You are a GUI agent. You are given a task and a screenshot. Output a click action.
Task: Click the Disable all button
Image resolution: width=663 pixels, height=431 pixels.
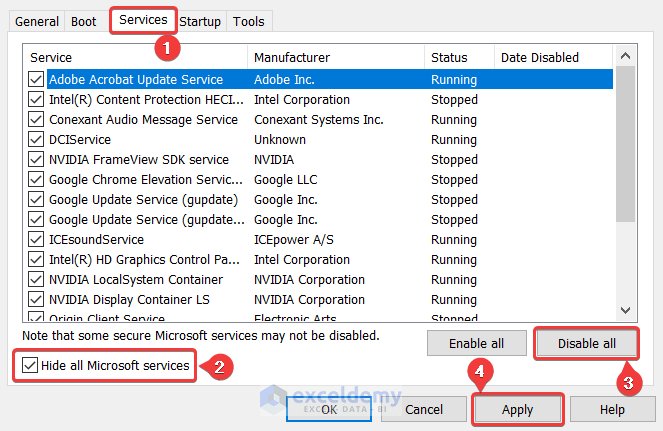[586, 344]
